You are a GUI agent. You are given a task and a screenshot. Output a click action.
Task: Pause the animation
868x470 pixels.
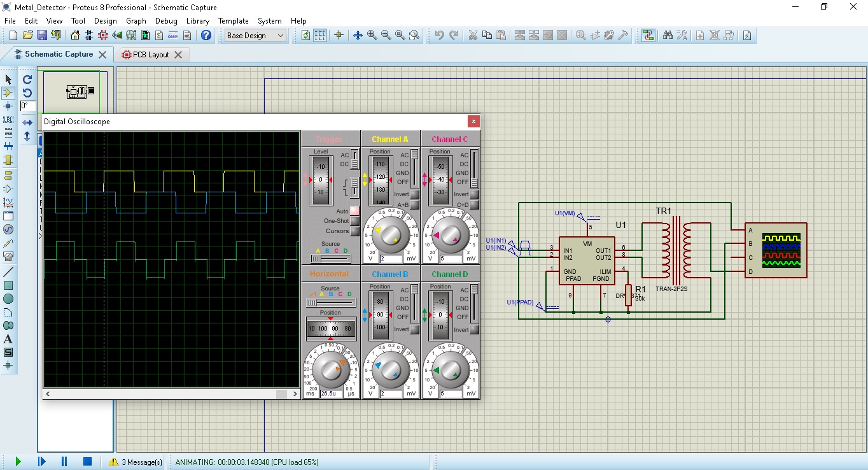[64, 462]
